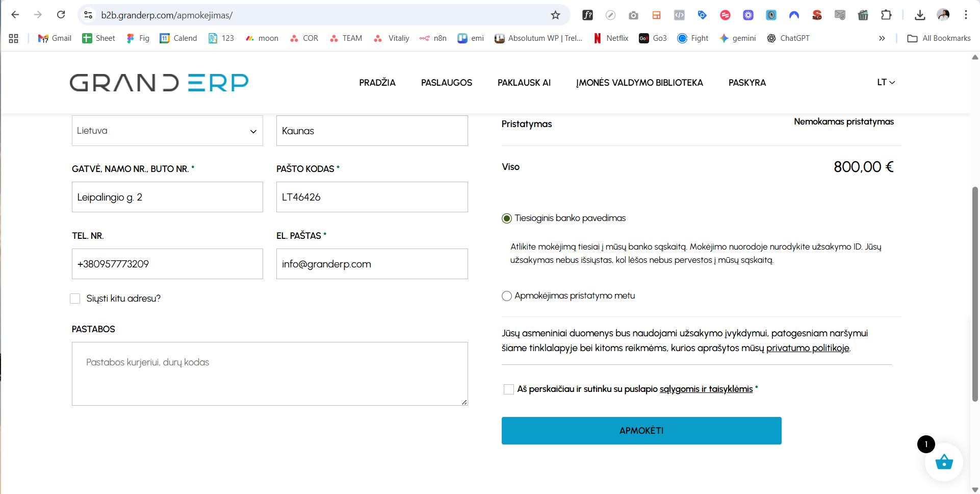
Task: Show hidden bookmarks via the chevron
Action: coord(882,38)
